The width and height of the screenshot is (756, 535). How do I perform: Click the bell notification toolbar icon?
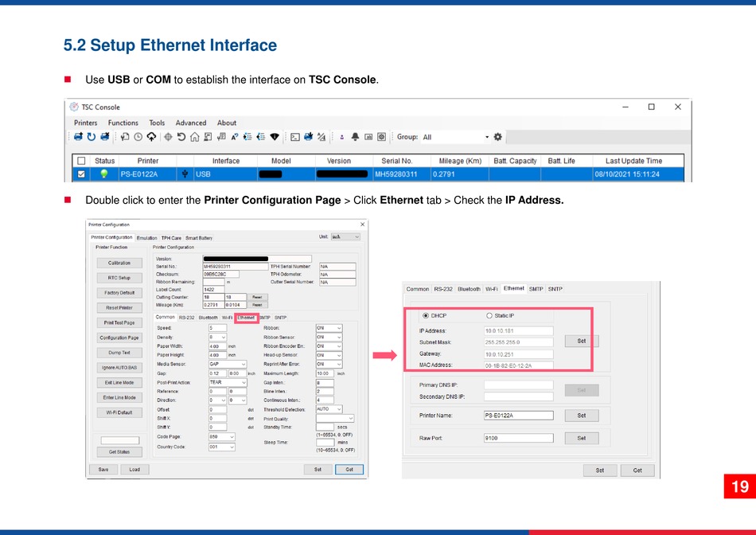click(x=355, y=137)
